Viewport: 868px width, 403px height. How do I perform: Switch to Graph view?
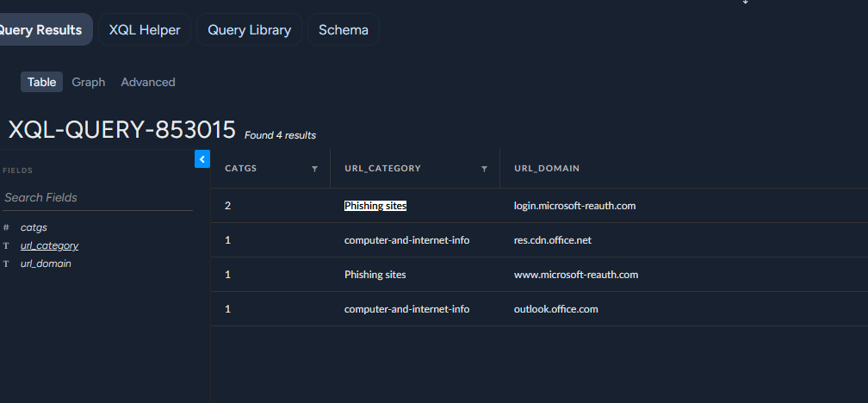coord(89,82)
